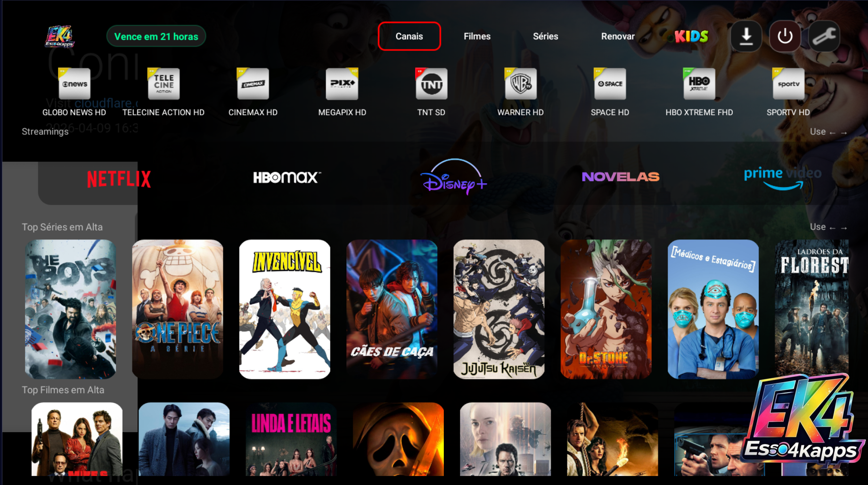The width and height of the screenshot is (868, 485).
Task: Select the Megapix HD channel icon
Action: (x=342, y=84)
